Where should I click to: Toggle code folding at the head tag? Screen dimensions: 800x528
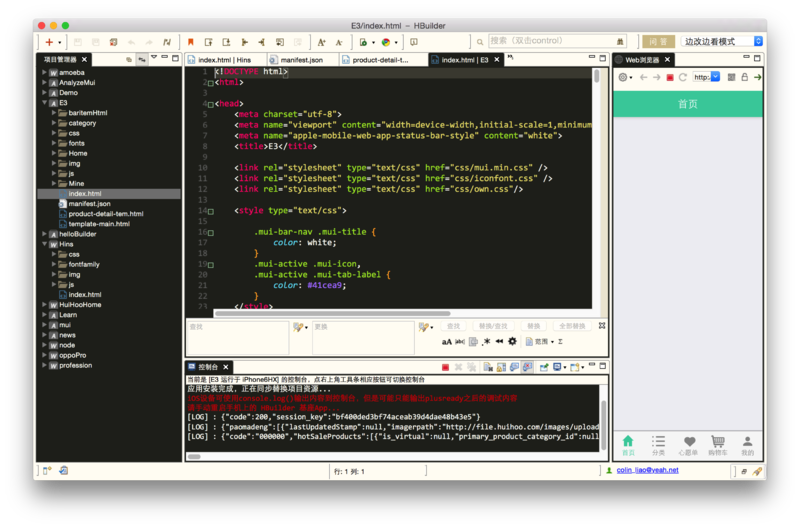pyautogui.click(x=210, y=103)
